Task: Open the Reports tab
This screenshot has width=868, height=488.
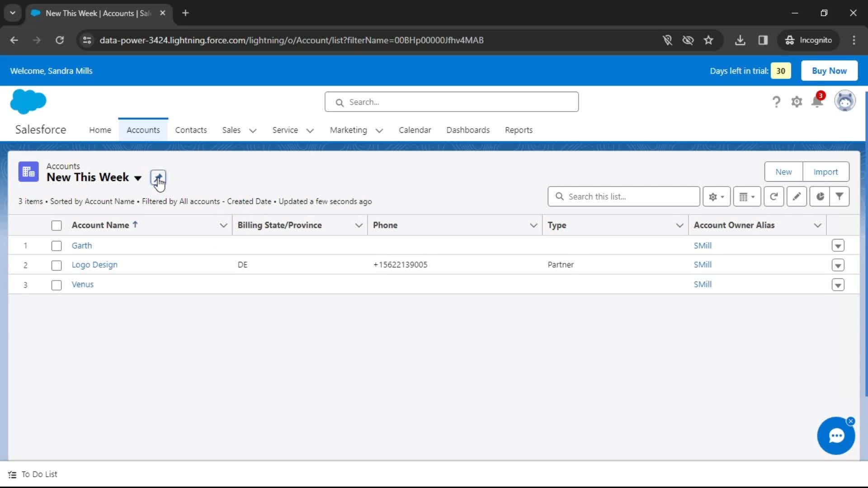Action: point(519,130)
